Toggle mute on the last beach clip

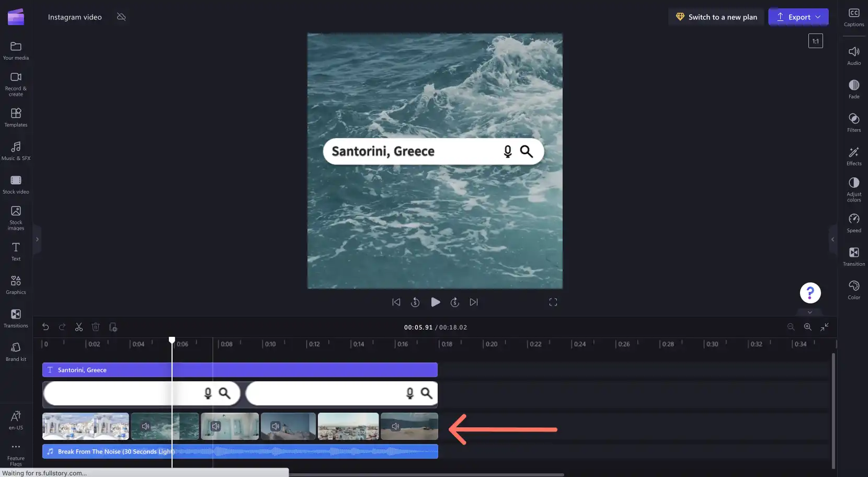[x=396, y=426]
